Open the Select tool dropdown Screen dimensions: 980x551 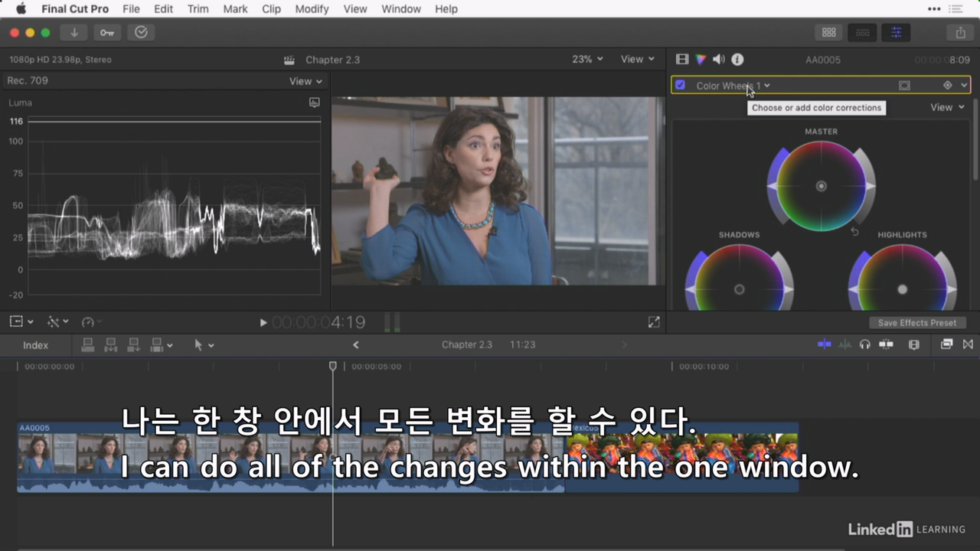click(x=204, y=345)
